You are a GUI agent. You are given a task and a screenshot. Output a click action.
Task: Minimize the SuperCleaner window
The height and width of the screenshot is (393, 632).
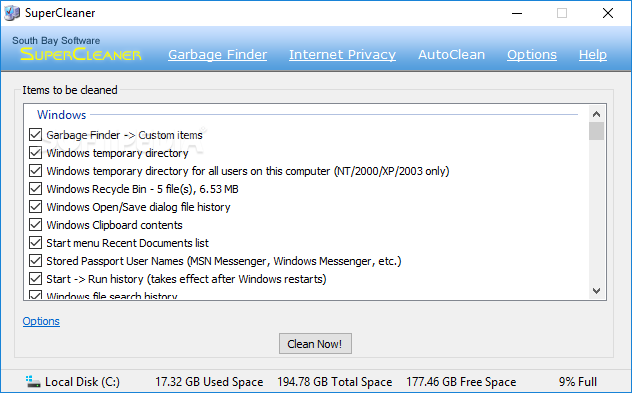pos(517,13)
